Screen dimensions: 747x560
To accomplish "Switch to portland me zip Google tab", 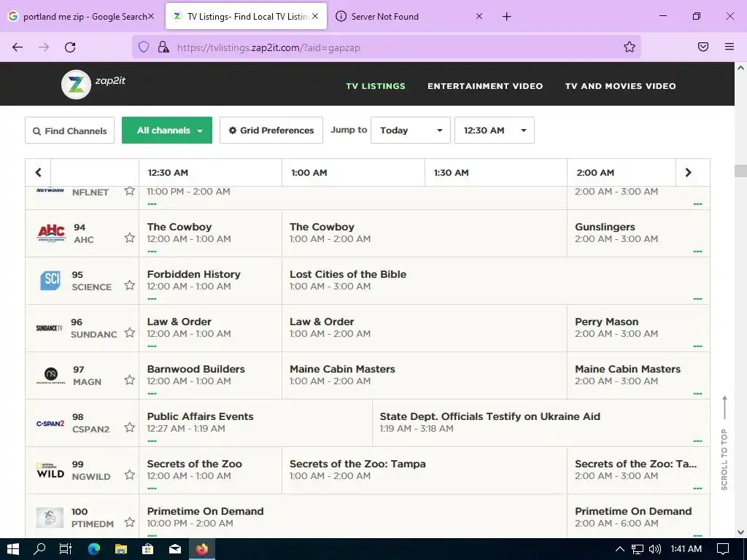I will (81, 16).
